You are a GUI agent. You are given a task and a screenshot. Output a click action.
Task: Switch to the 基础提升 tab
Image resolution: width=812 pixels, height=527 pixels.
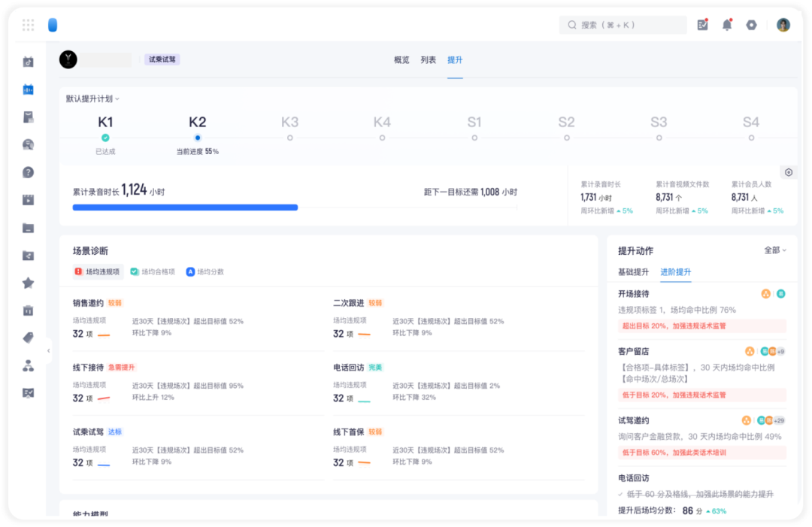(x=633, y=272)
